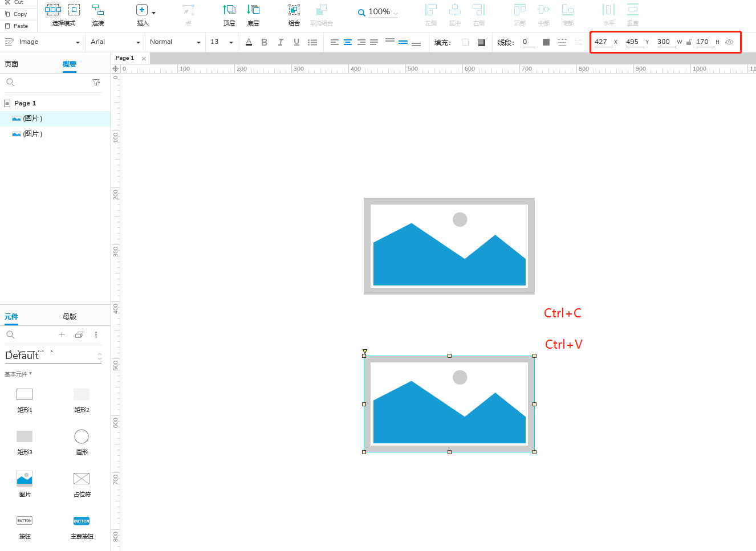Click the Copy button
Viewport: 756px width, 551px height.
tap(17, 14)
